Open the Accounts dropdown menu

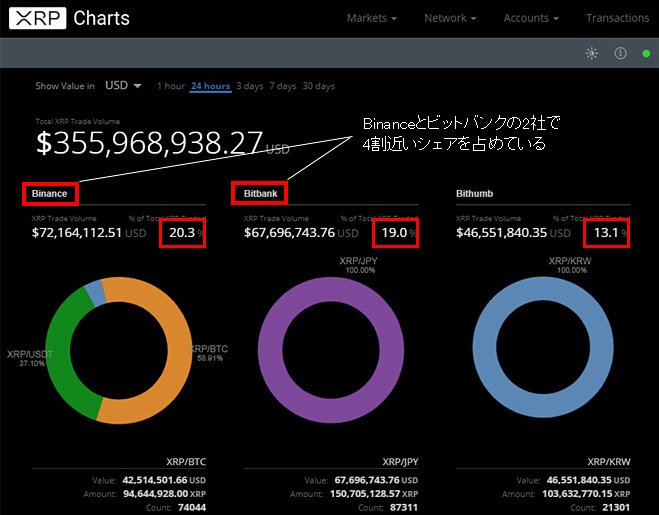pos(531,18)
